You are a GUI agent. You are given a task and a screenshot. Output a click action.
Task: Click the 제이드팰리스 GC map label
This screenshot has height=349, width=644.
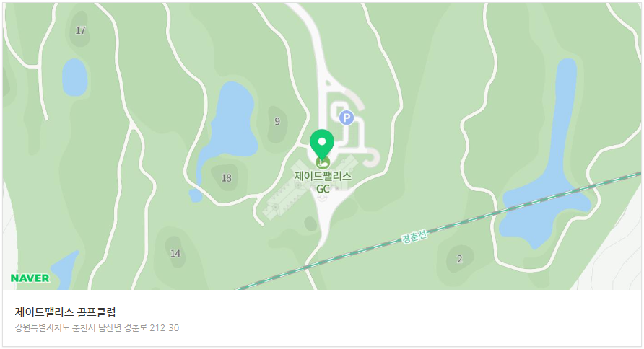tap(323, 182)
